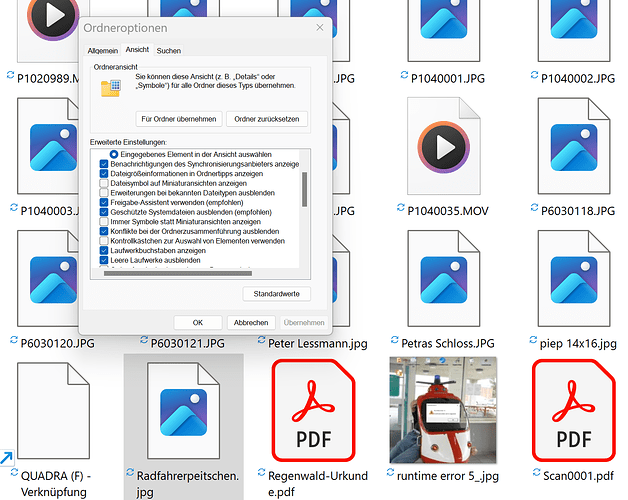The width and height of the screenshot is (628, 500).
Task: Toggle 'Benachrichtigungen des Synchronisierungsanbieters' checkbox
Action: tap(104, 164)
